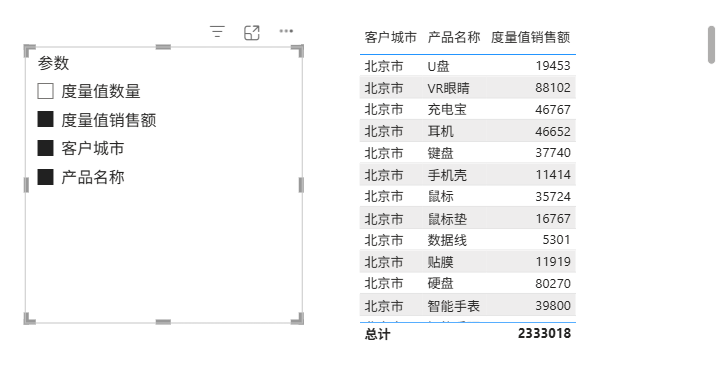725x370 pixels.
Task: Select the 硬盘 product cell
Action: pos(441,284)
